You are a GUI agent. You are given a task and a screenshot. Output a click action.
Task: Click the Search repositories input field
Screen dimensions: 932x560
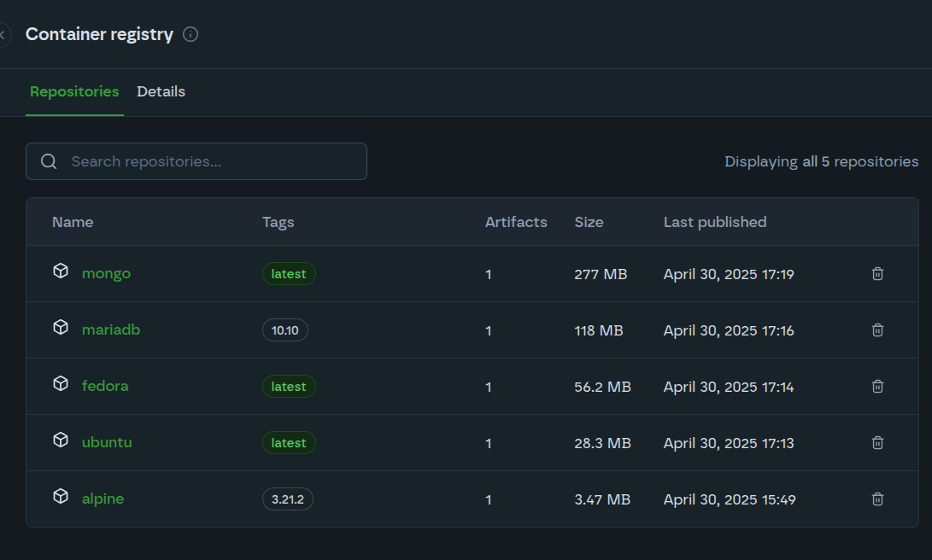tap(196, 161)
